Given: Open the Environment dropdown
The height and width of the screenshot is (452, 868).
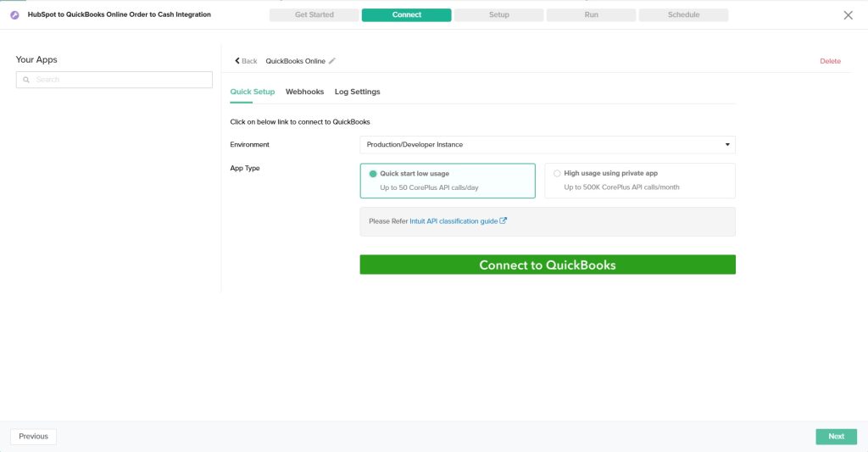Looking at the screenshot, I should (x=548, y=144).
